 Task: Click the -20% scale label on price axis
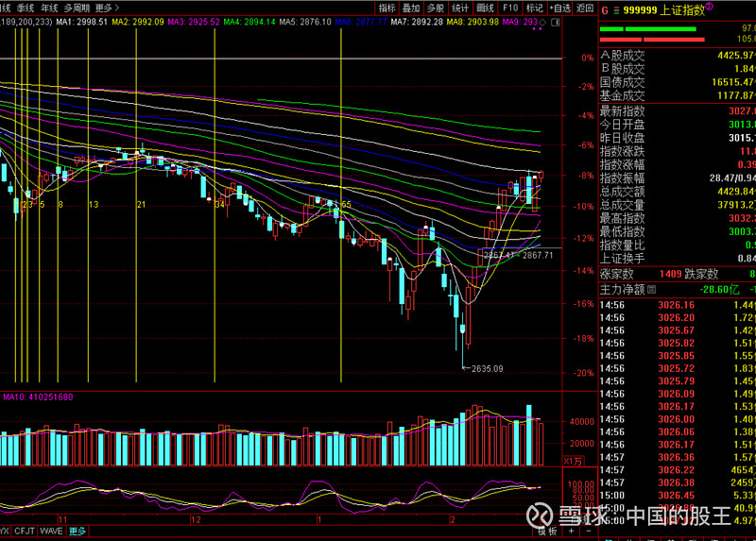click(583, 373)
